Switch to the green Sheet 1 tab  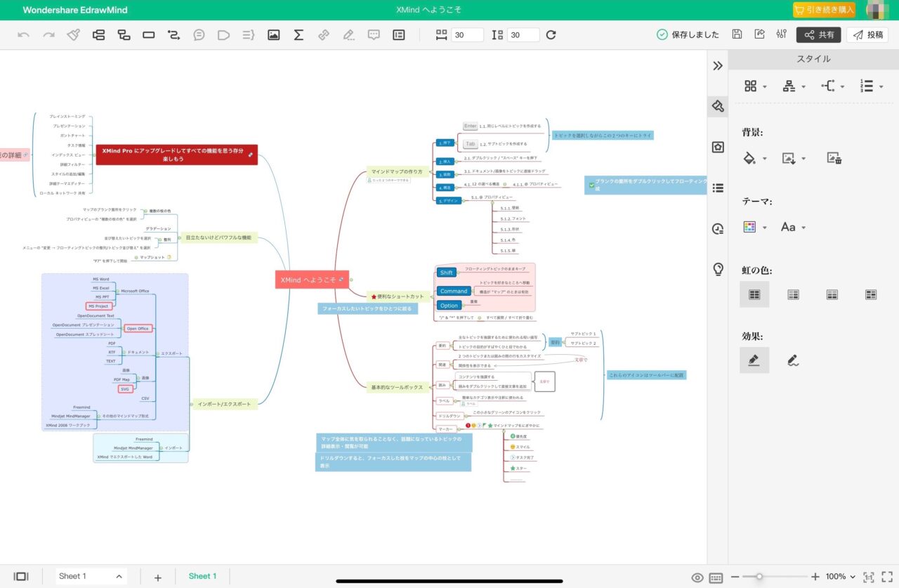click(x=202, y=576)
